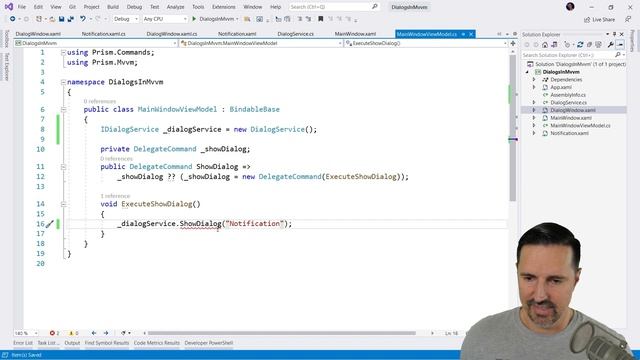Select MainWindowViewModel.cs in Solution Explorer
The image size is (640, 360).
tap(580, 126)
